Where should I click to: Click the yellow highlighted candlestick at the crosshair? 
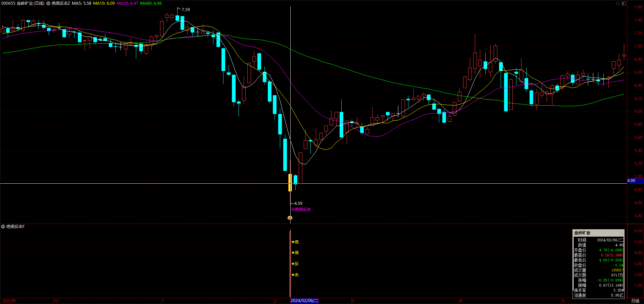(290, 182)
